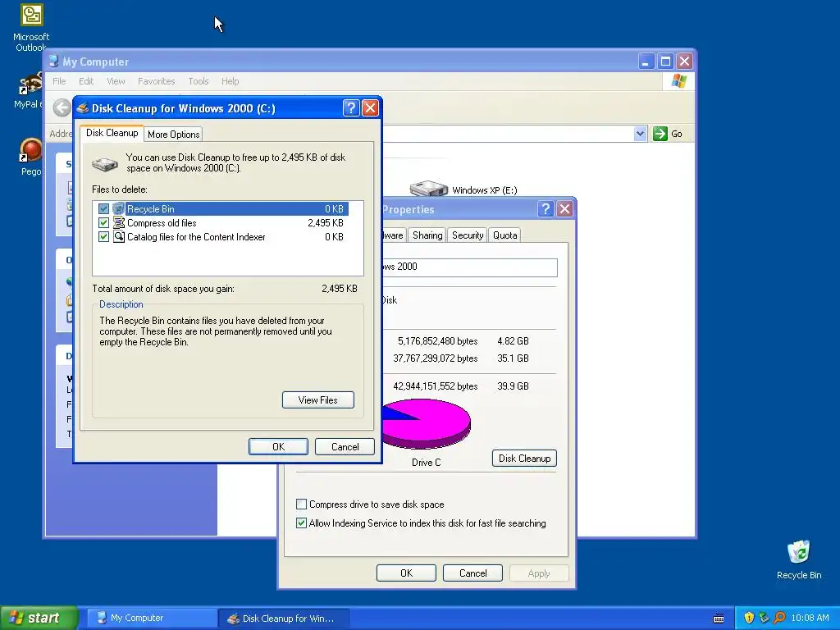The image size is (840, 630).
Task: Enable Compress drive to save disk space
Action: [301, 504]
